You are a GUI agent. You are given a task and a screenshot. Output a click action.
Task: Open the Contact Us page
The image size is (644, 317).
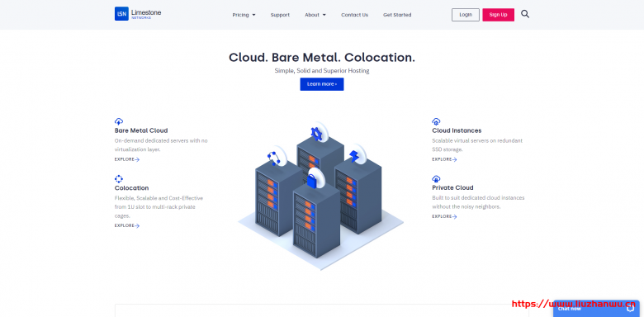(x=354, y=15)
